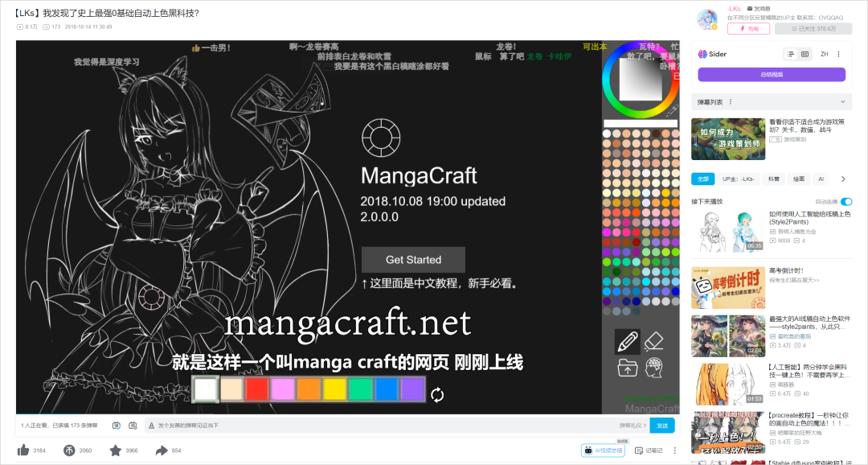Click the -LKs- uploader name

pyautogui.click(x=735, y=9)
